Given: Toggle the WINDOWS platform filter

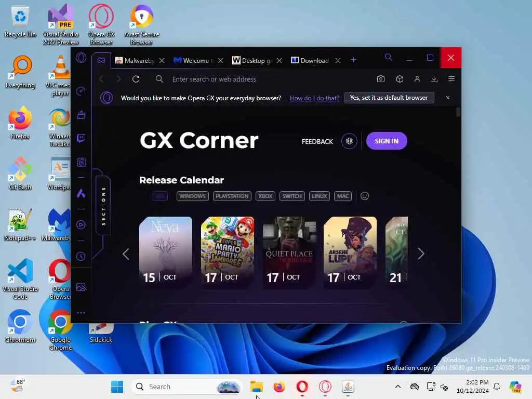Looking at the screenshot, I should 192,196.
